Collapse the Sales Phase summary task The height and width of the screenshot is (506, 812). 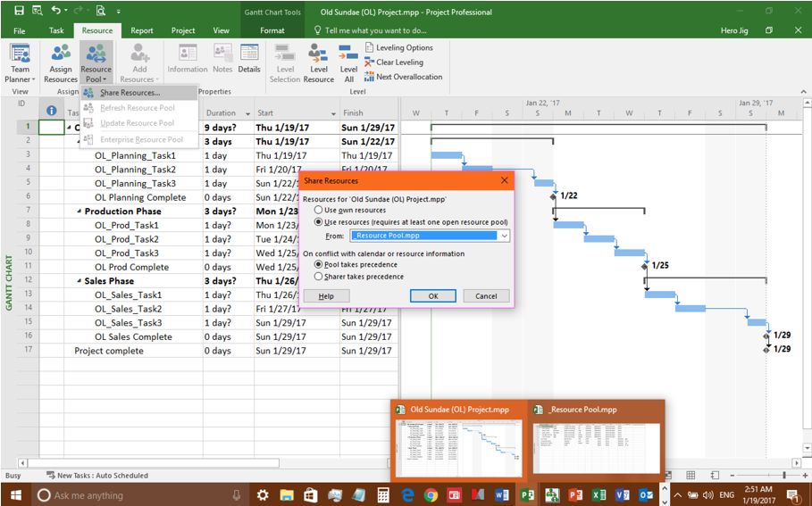tap(80, 281)
